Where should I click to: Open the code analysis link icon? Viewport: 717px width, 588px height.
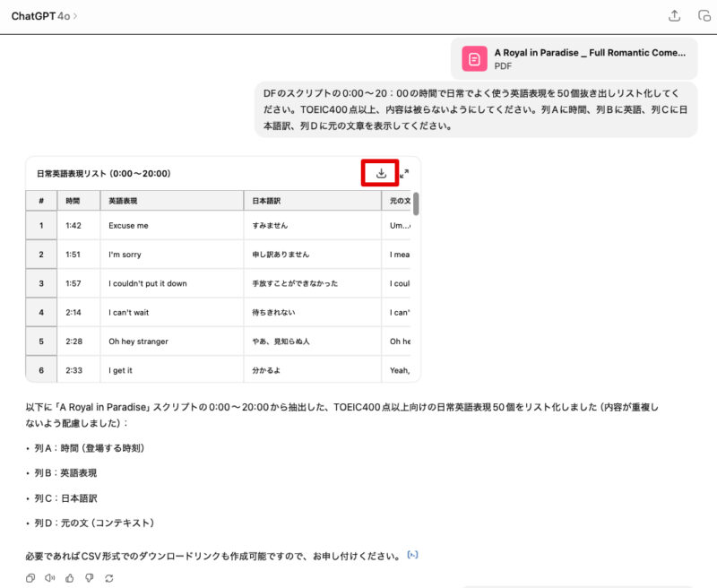[x=412, y=555]
